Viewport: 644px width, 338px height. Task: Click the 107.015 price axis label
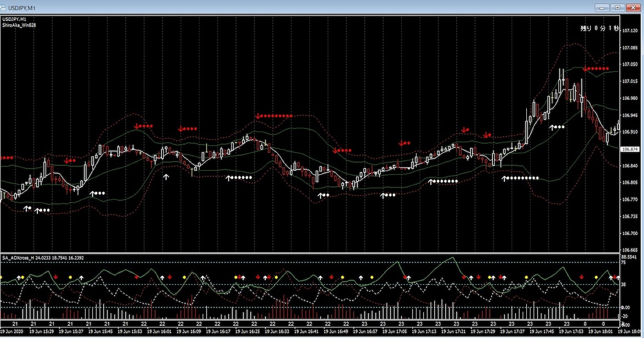[631, 81]
